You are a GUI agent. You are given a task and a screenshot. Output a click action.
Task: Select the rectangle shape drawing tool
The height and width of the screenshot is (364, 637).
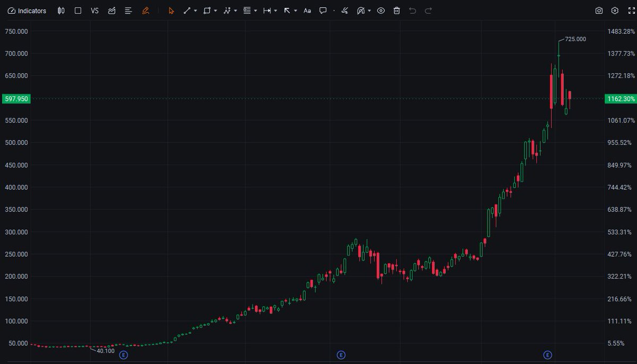tap(207, 11)
